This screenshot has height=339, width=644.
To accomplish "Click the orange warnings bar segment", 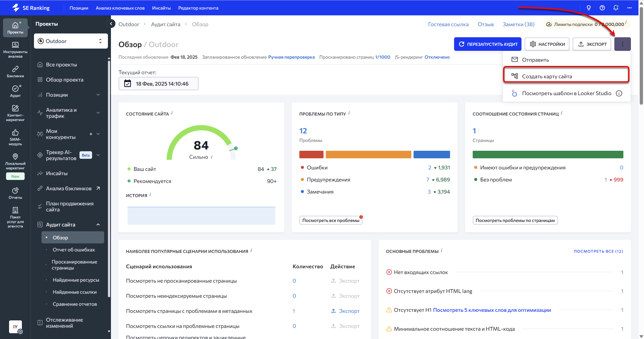I will (x=368, y=155).
